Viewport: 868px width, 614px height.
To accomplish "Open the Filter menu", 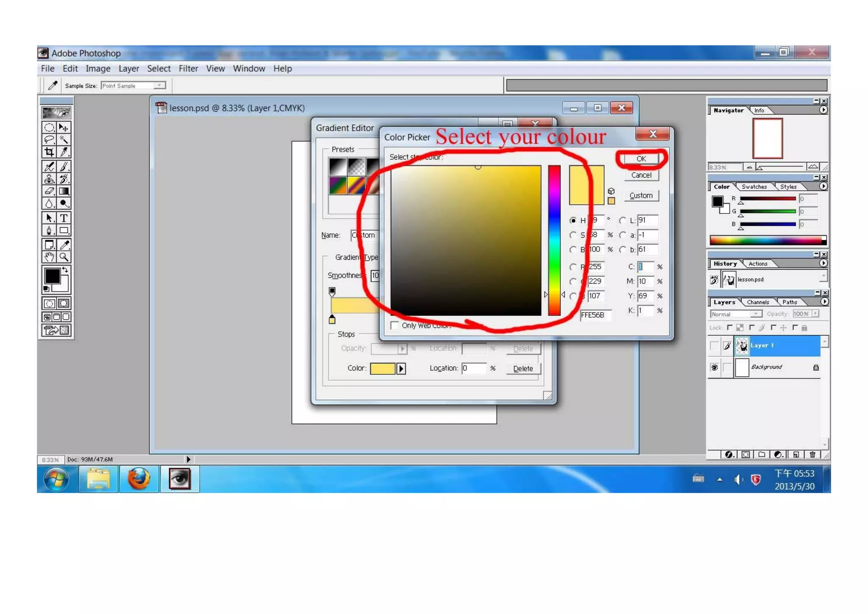I will click(x=188, y=69).
